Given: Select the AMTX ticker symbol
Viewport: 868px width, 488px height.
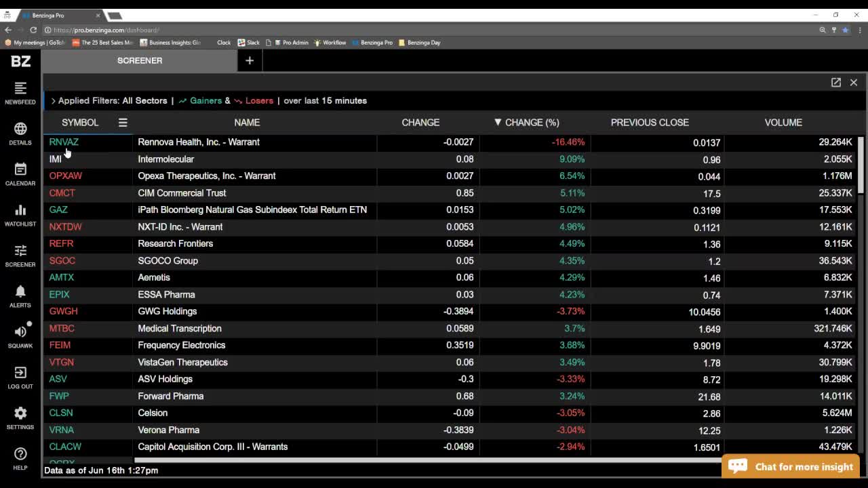Looking at the screenshot, I should pos(62,278).
